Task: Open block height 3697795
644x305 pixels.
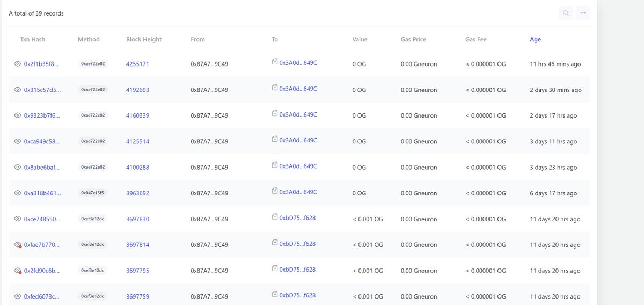Action: click(137, 271)
